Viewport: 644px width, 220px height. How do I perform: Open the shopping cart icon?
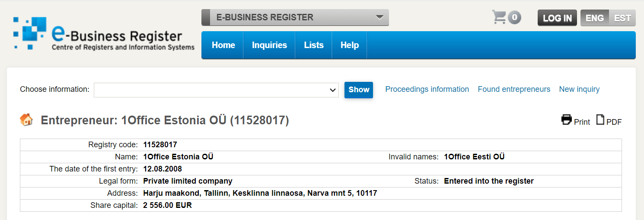(499, 17)
